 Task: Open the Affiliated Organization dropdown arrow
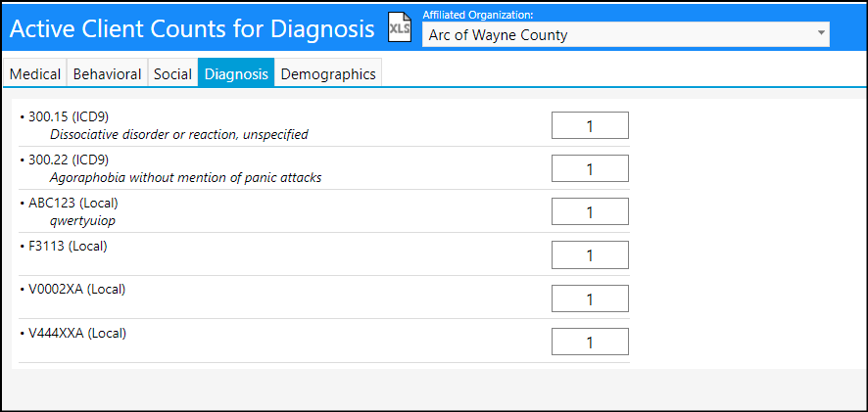coord(820,33)
